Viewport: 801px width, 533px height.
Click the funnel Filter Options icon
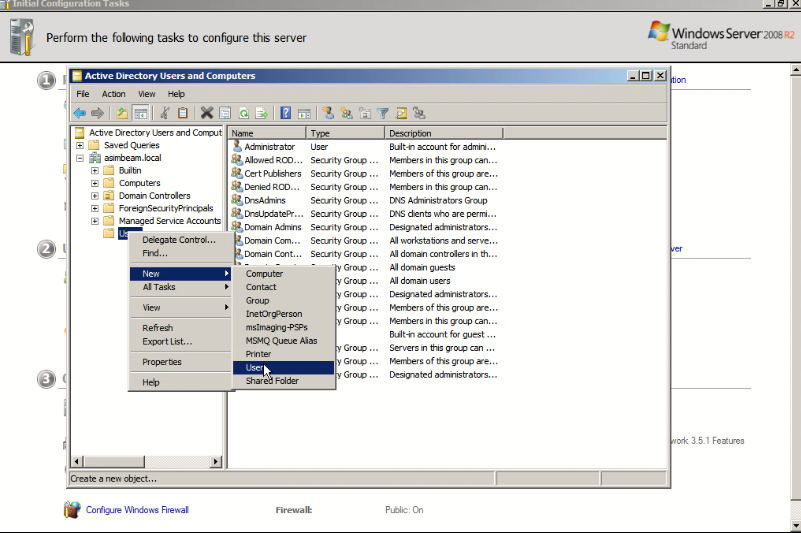tap(383, 113)
